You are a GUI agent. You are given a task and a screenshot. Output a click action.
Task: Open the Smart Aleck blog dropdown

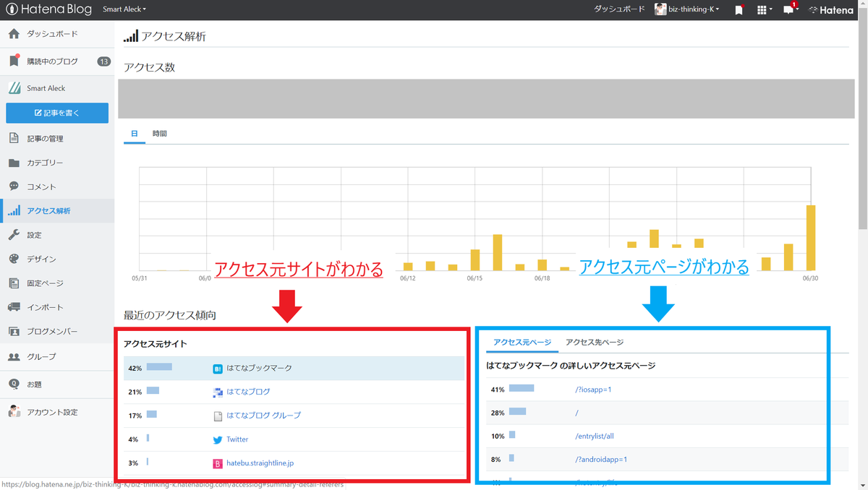124,9
